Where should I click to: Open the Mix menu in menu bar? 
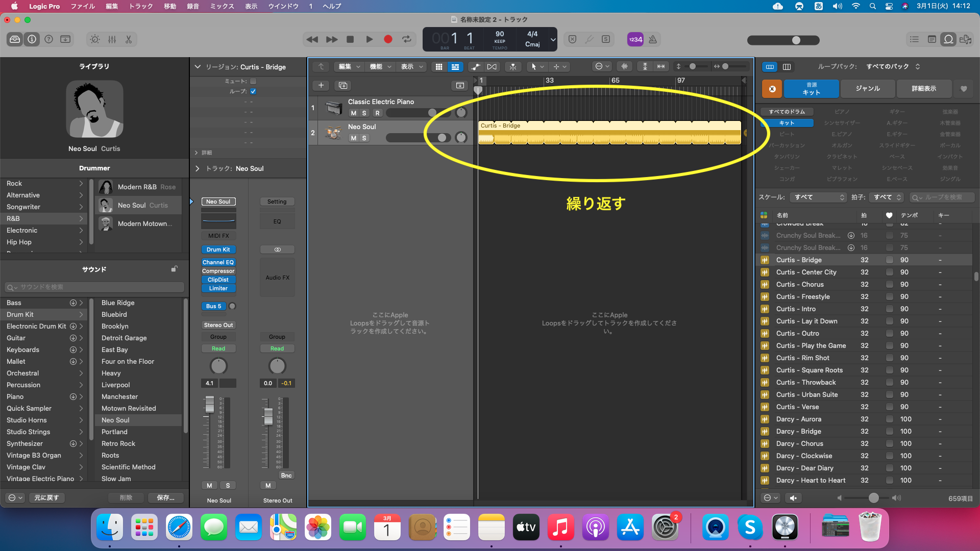coord(222,6)
